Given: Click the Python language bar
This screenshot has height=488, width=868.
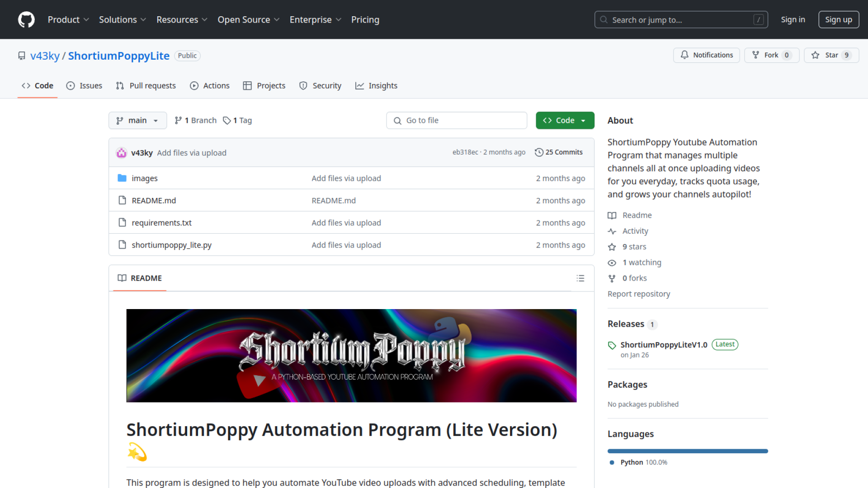Looking at the screenshot, I should coord(687,451).
